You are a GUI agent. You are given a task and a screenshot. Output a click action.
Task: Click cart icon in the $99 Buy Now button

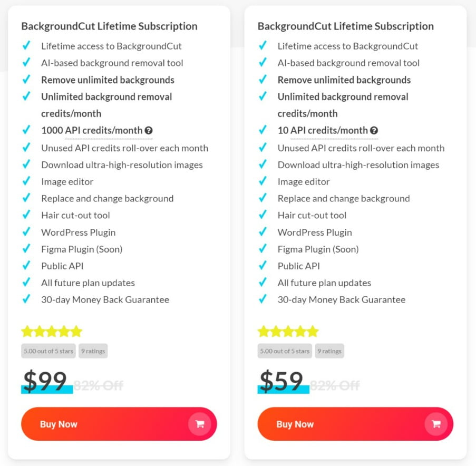199,424
